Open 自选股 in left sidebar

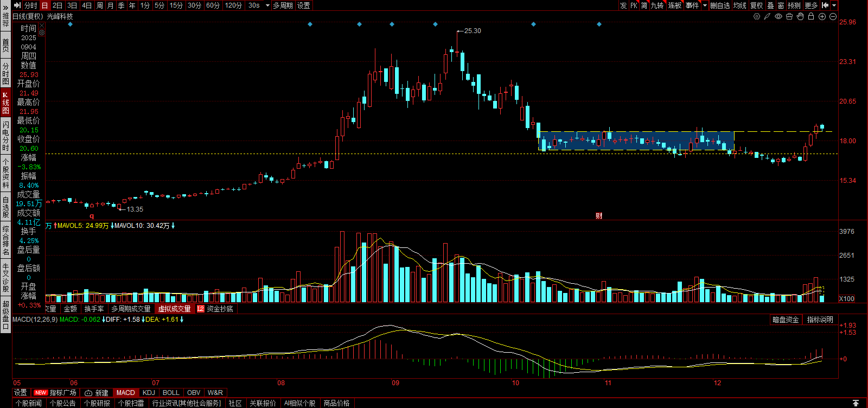click(x=5, y=207)
